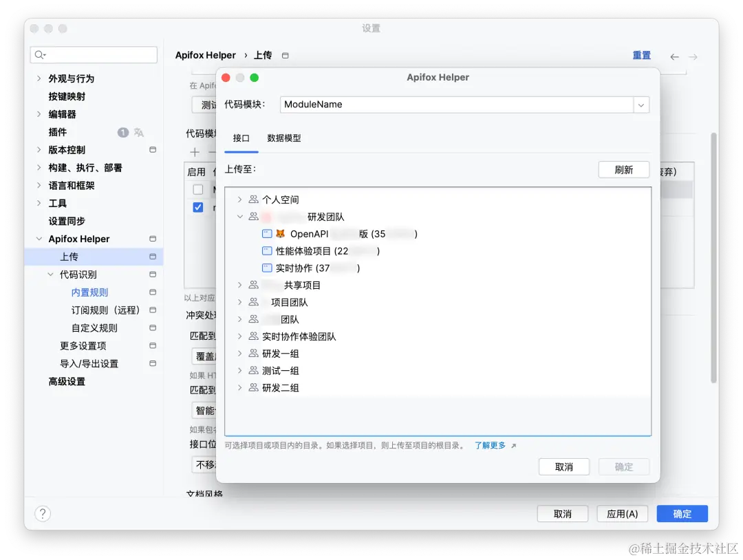Click the bookmark icon next to 上传 breadcrumb
The height and width of the screenshot is (560, 743).
pos(284,55)
